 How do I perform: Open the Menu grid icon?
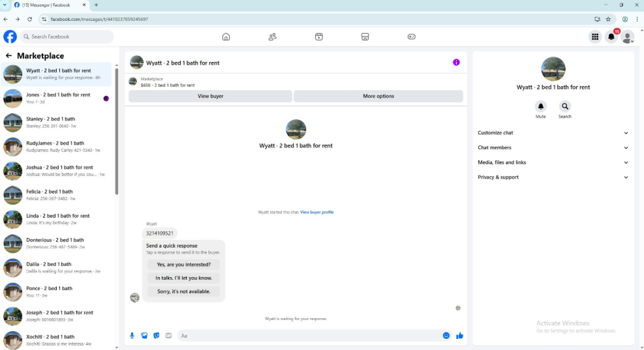[x=594, y=37]
